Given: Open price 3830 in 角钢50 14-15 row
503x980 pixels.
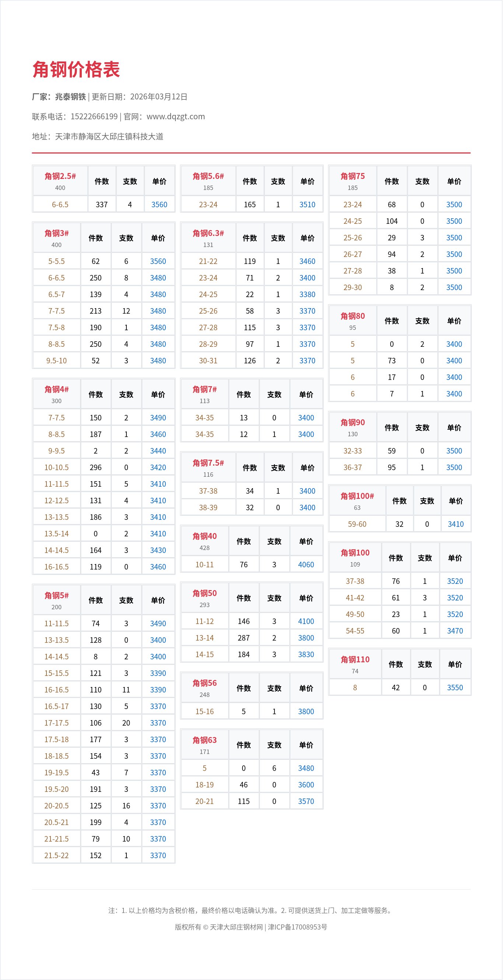Looking at the screenshot, I should (306, 655).
